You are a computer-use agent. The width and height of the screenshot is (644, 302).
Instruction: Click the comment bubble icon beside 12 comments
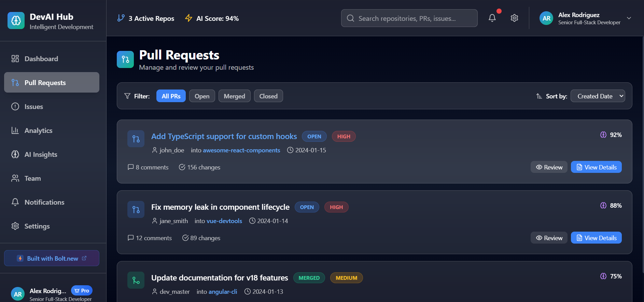pyautogui.click(x=130, y=238)
